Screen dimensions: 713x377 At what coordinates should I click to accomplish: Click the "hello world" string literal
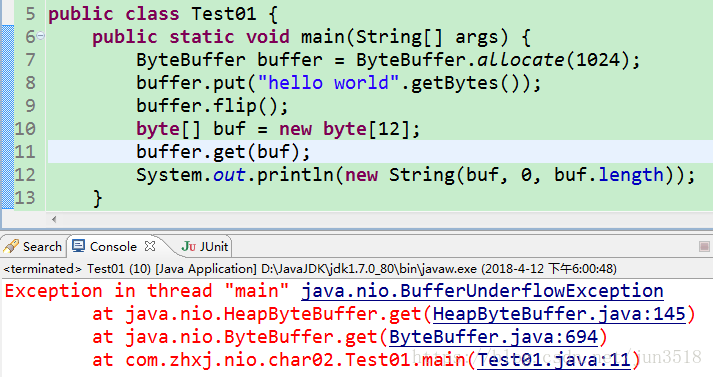(x=329, y=83)
